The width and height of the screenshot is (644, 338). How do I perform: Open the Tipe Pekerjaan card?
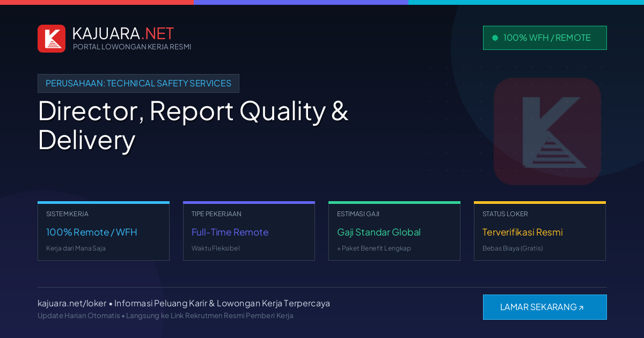tap(249, 231)
